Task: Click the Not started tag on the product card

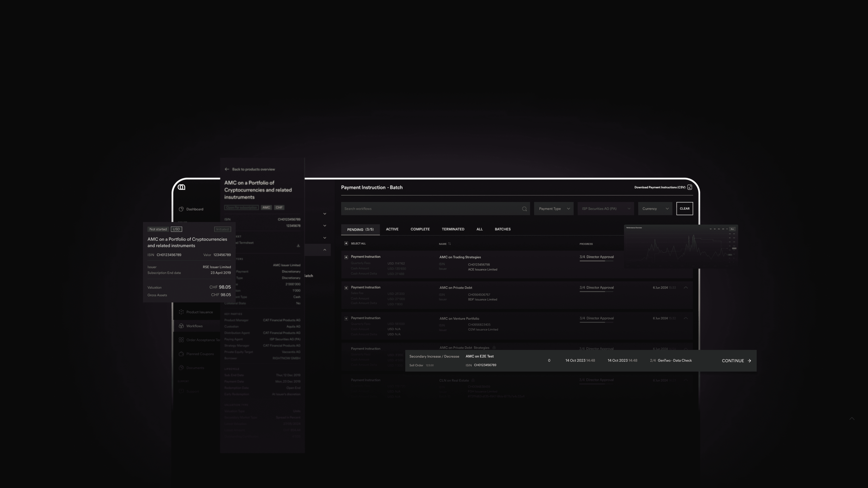Action: [158, 229]
